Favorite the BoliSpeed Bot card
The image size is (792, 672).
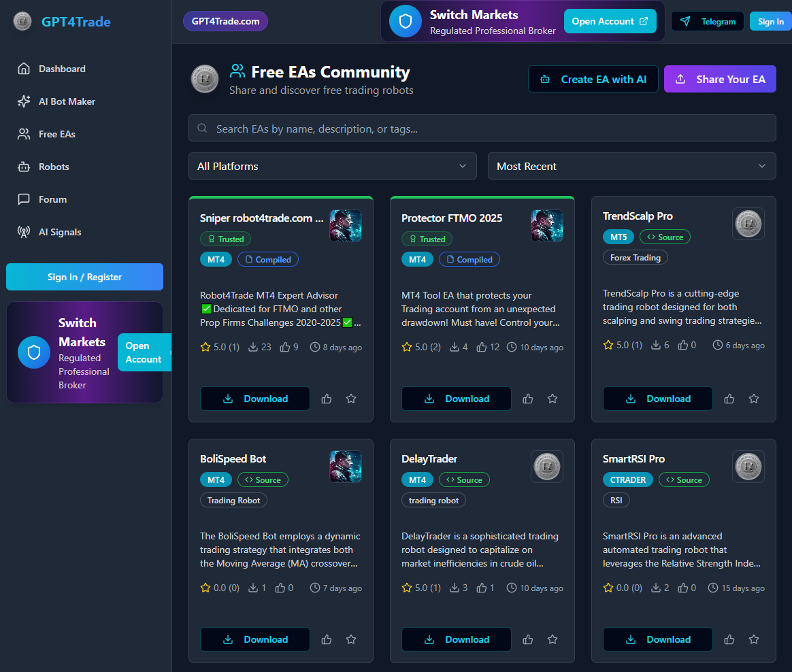351,639
